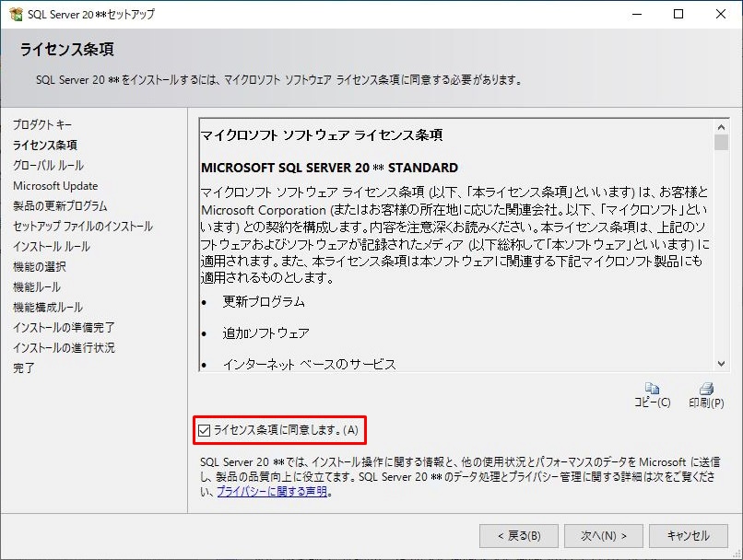Screen dimensions: 743x560
Task: Click the マイクロソフト ソフトウェア ライセンス条項 heading in license box
Action: click(x=322, y=135)
